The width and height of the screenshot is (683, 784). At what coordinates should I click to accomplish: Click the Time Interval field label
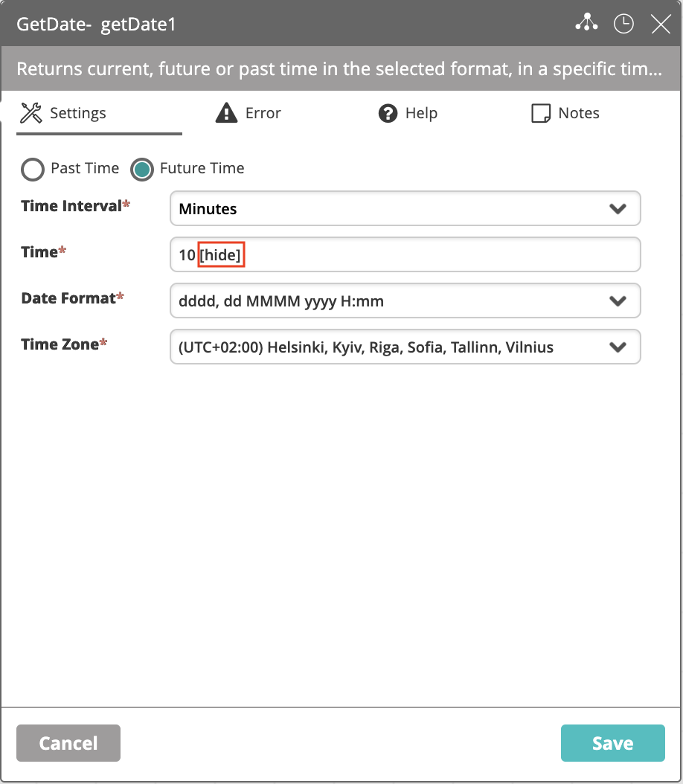pyautogui.click(x=75, y=205)
